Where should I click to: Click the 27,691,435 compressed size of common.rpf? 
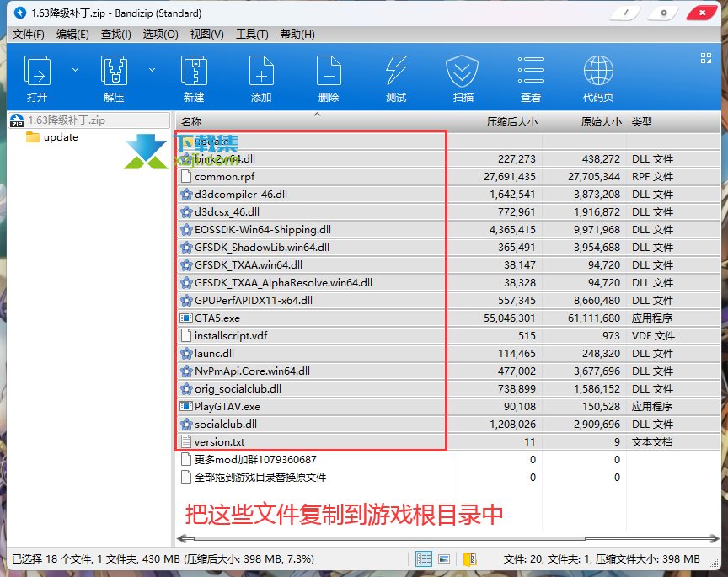(509, 176)
